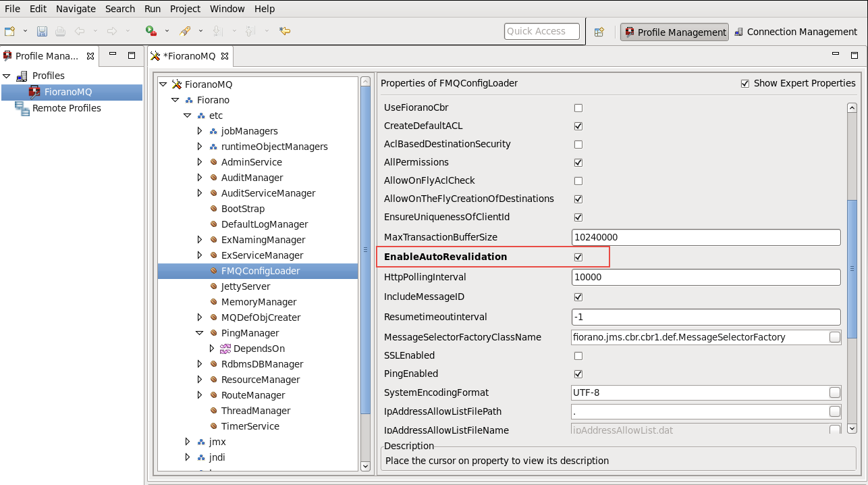Screen dimensions: 868x485
Task: Click the Print toolbar icon
Action: tap(60, 31)
